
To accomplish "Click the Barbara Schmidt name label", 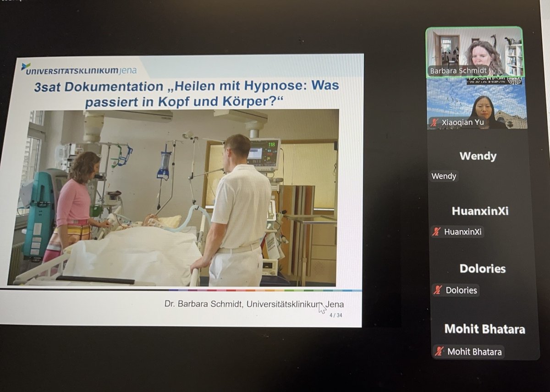I will click(x=458, y=71).
